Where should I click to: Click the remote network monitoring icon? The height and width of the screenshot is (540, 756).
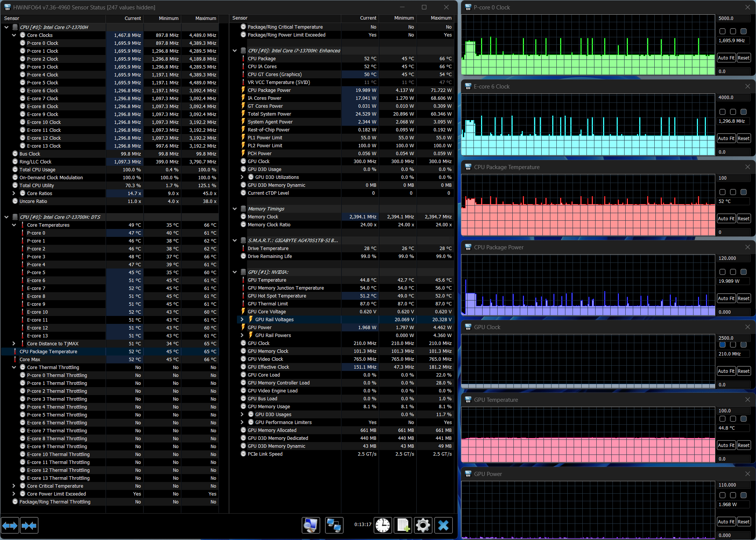coord(334,525)
